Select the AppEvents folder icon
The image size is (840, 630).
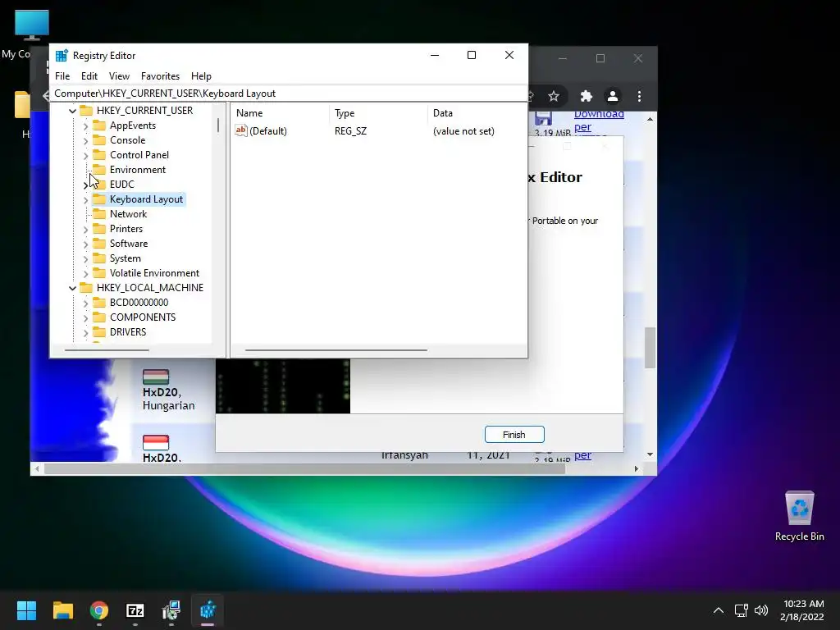99,126
